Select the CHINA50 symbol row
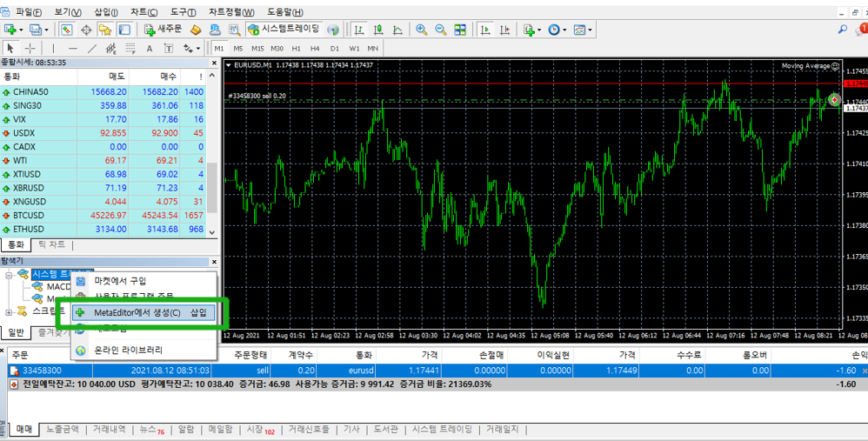The image size is (868, 441). pyautogui.click(x=103, y=92)
